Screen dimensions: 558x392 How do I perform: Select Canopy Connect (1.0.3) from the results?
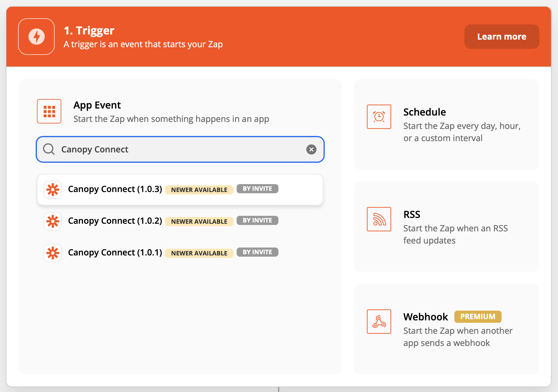180,189
